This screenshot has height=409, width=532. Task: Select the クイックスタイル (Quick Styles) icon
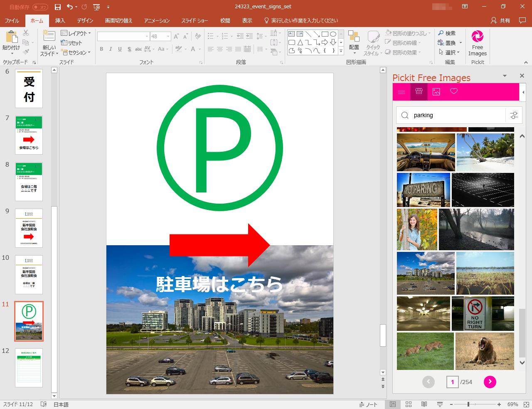pyautogui.click(x=373, y=42)
